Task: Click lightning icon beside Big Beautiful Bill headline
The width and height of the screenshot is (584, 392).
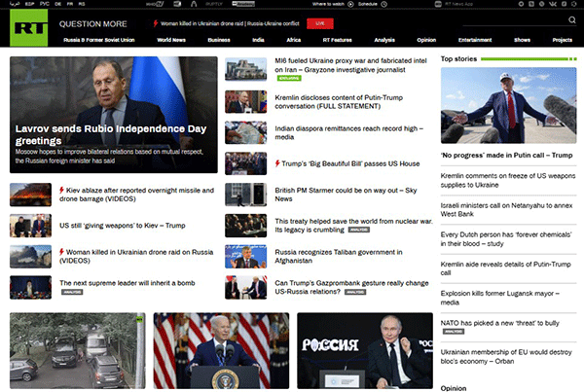Action: [x=277, y=163]
